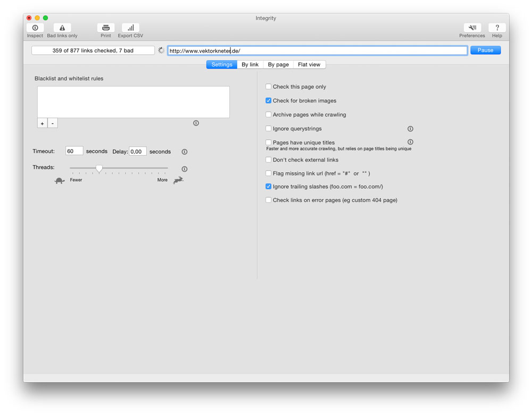Enable Pages have unique titles

(x=268, y=142)
